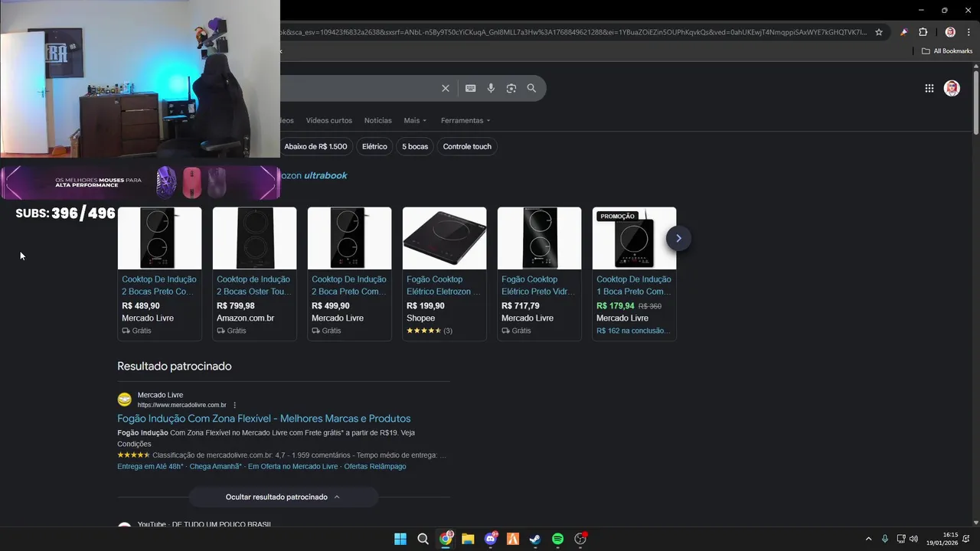This screenshot has height=551, width=980.
Task: Open the Chrome extensions puzzle icon
Action: click(923, 32)
